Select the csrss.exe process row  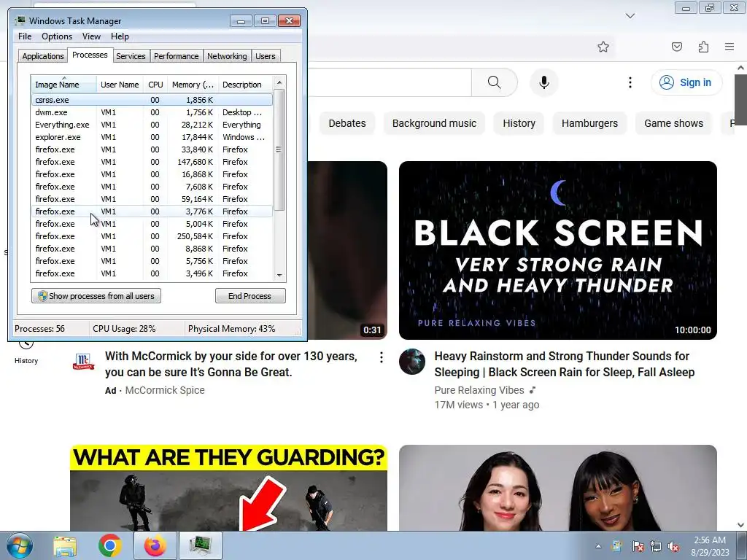[152, 100]
